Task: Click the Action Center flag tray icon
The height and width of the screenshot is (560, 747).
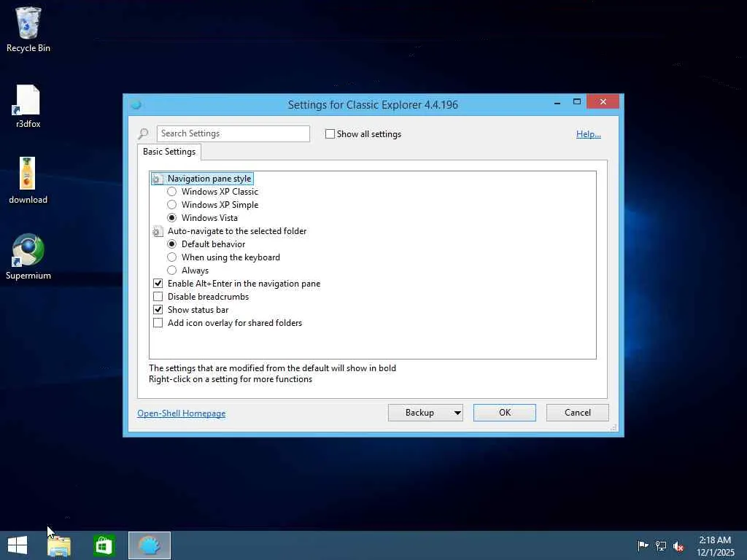Action: 643,545
